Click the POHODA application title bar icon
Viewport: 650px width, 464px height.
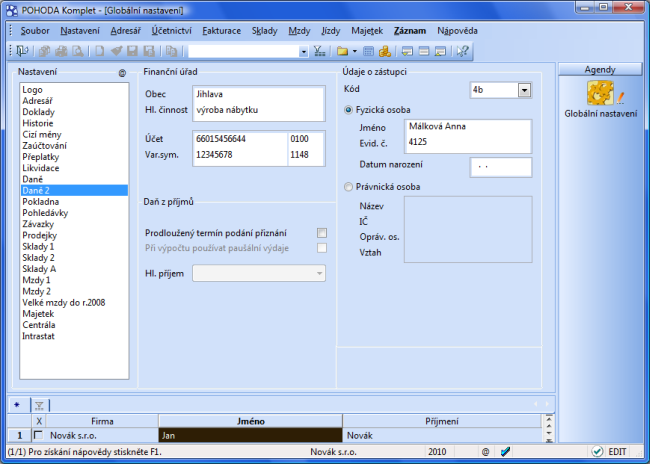[x=12, y=10]
